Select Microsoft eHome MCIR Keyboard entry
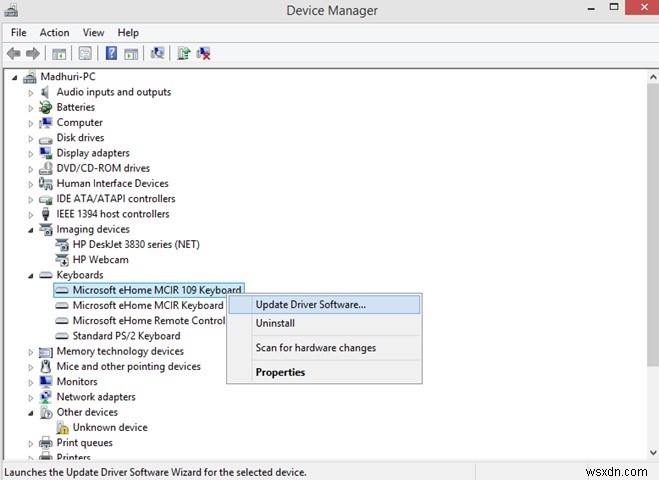 point(148,306)
